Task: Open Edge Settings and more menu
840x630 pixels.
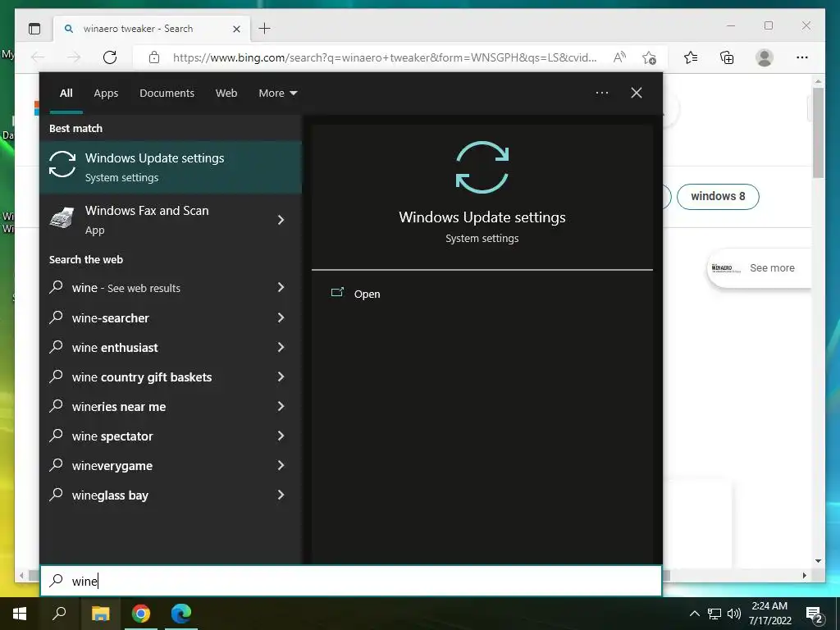Action: [x=802, y=57]
